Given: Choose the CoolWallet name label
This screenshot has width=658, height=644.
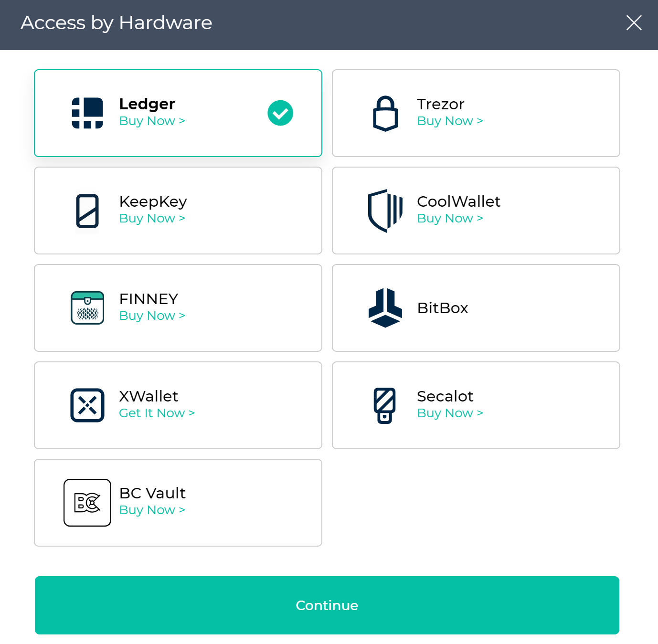Looking at the screenshot, I should (x=459, y=201).
